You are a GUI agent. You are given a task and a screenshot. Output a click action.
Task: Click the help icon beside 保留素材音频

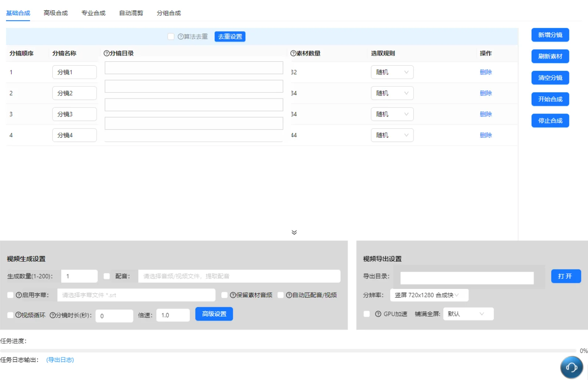coord(233,295)
